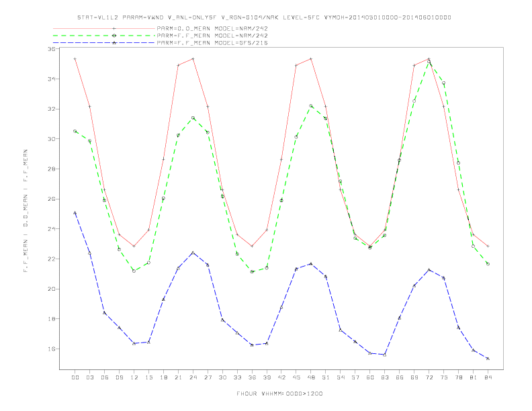
Task: Click x-axis forecast hour label 48
Action: pyautogui.click(x=311, y=377)
